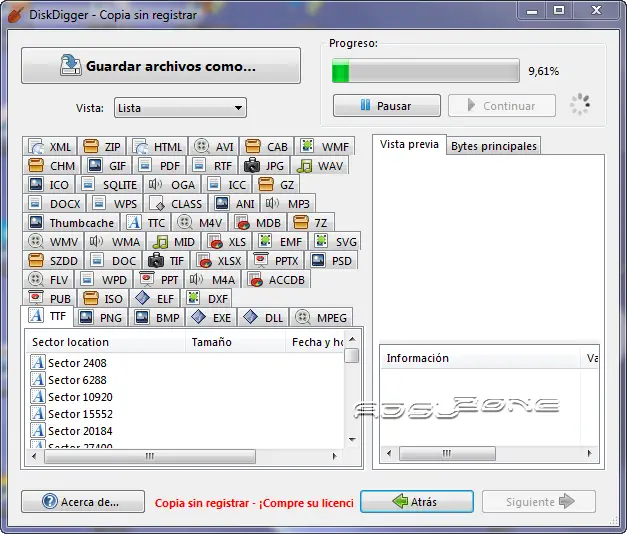Click the file list scroll up arrow
Image resolution: width=627 pixels, height=534 pixels.
pyautogui.click(x=352, y=339)
